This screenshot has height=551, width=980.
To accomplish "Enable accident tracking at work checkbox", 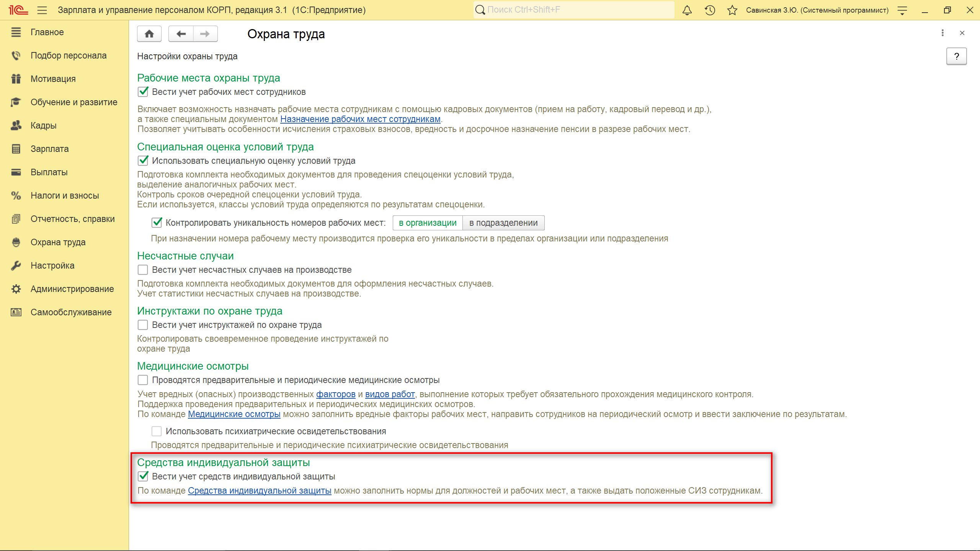I will 143,270.
